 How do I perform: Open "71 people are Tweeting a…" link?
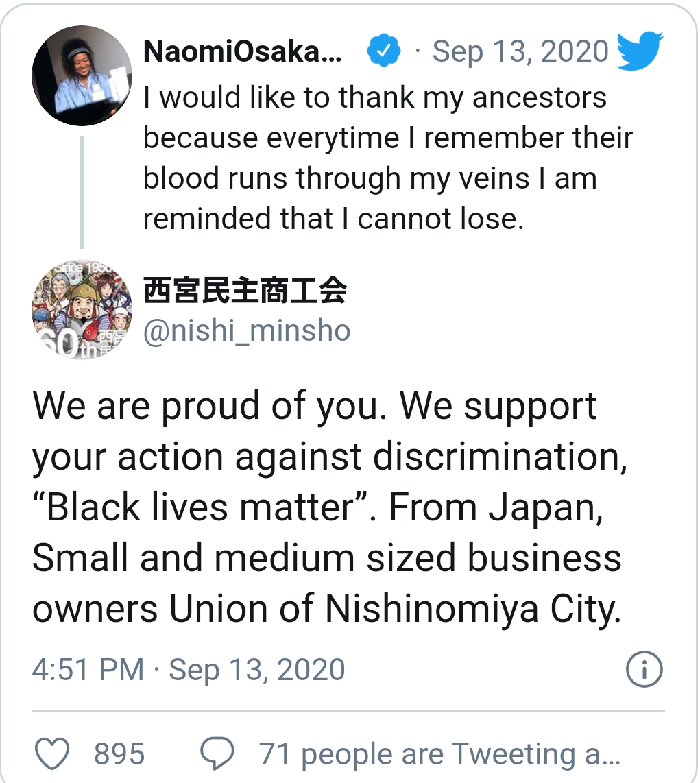coord(439,754)
